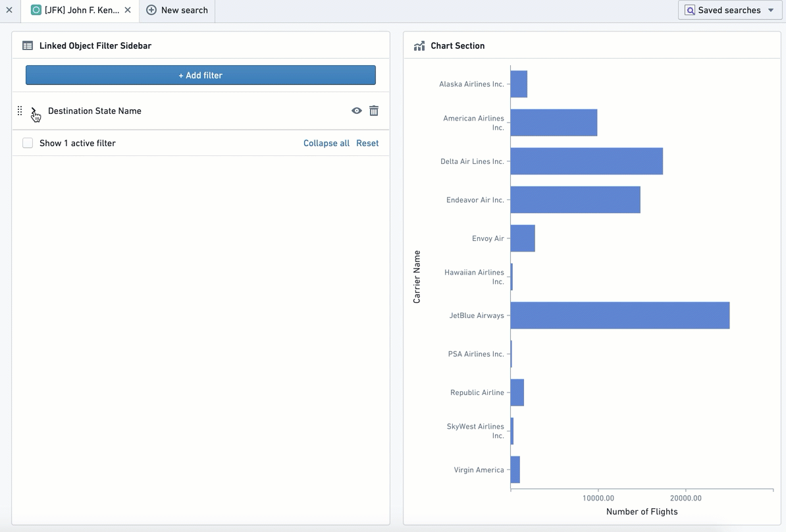The image size is (786, 532).
Task: Select the Envoy Air bar
Action: click(523, 238)
